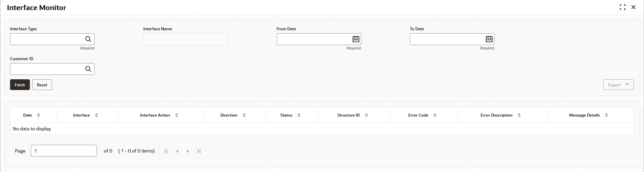This screenshot has width=644, height=172.
Task: Click Customer ID search lookup icon
Action: 88,69
